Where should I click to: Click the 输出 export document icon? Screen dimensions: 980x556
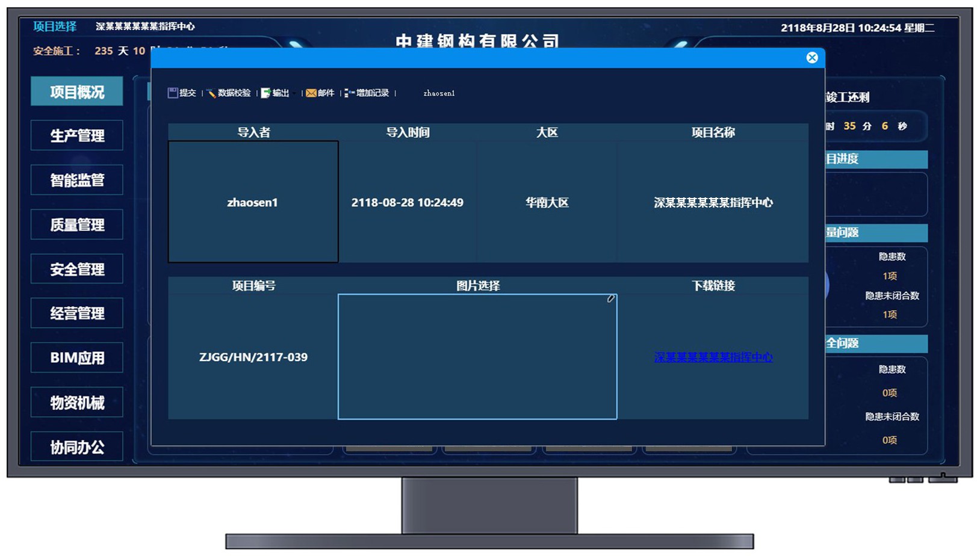click(x=265, y=93)
